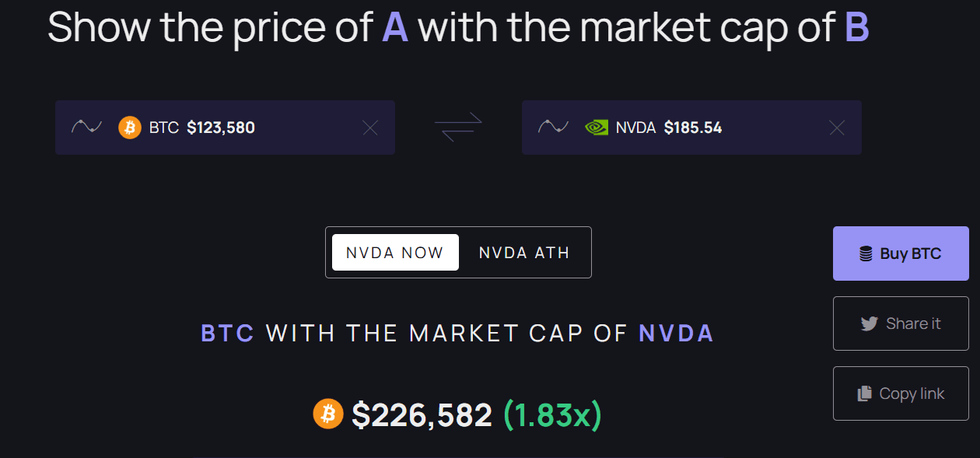
Task: Remove the NVDA selection with the X
Action: (x=837, y=128)
